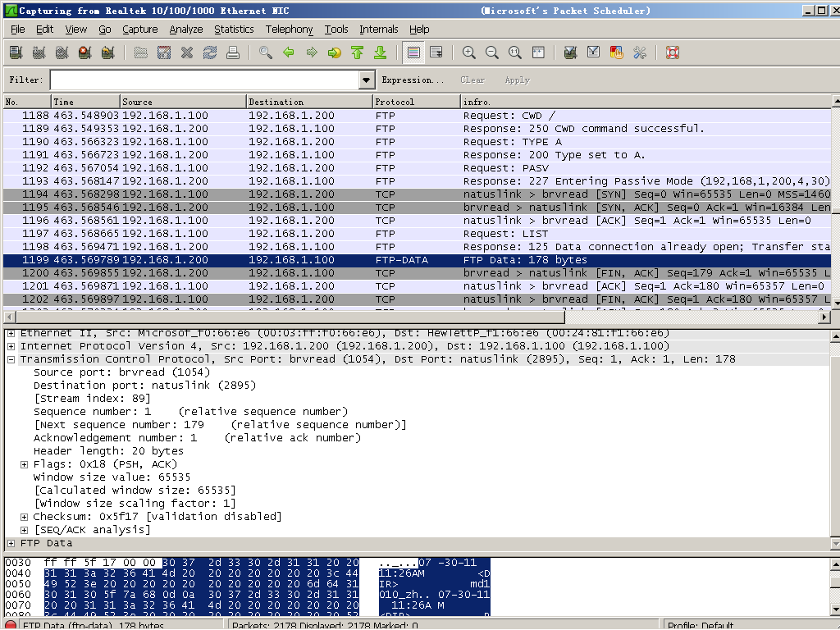Open the Filter history dropdown arrow
This screenshot has width=840, height=630.
point(367,80)
